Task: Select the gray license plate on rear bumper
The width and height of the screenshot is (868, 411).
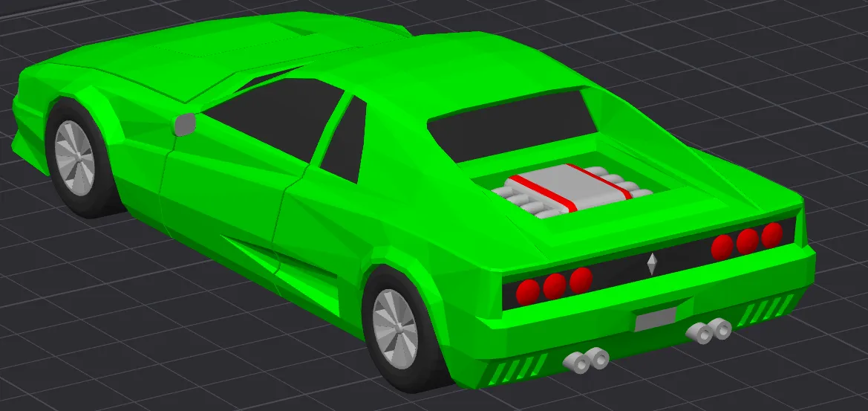Action: pyautogui.click(x=656, y=319)
